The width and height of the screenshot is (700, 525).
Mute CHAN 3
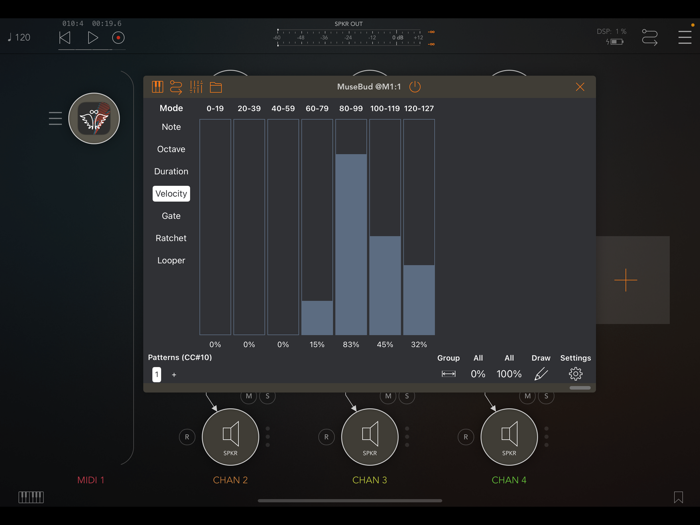pyautogui.click(x=388, y=396)
